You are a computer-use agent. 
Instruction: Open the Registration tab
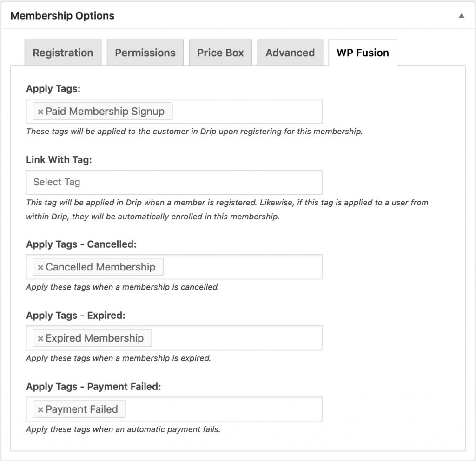click(x=63, y=53)
